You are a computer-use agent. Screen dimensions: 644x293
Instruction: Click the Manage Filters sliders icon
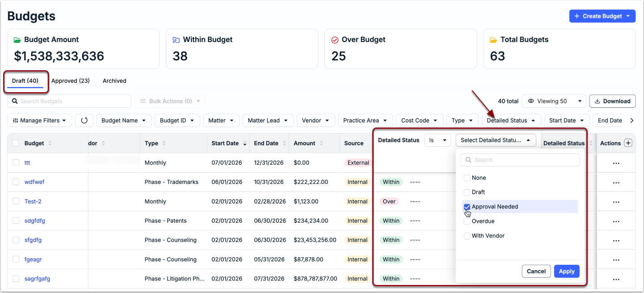tap(16, 120)
